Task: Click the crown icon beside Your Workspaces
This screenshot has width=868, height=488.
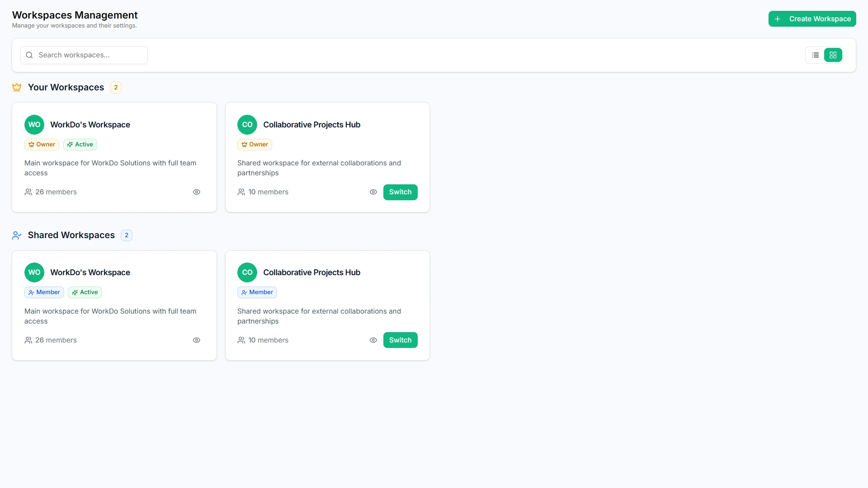Action: [x=17, y=87]
